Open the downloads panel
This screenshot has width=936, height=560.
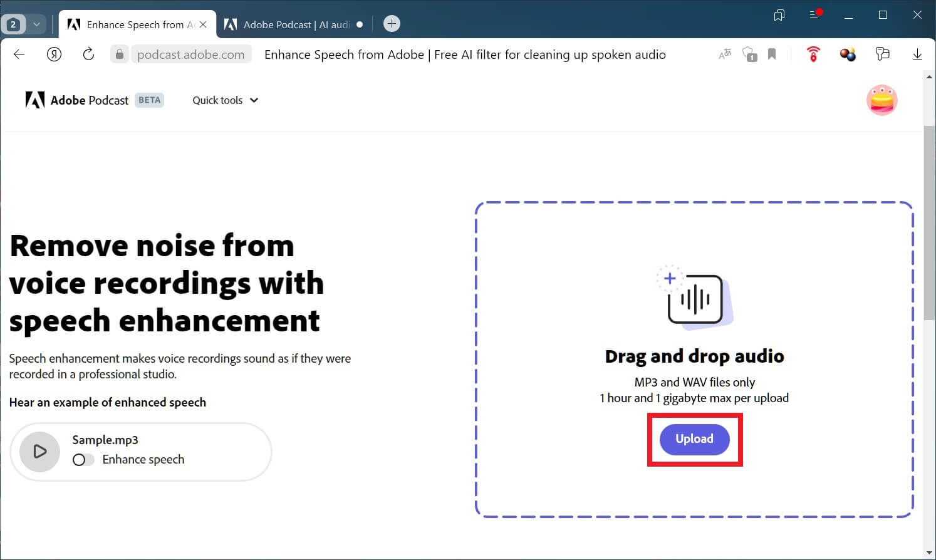point(917,54)
